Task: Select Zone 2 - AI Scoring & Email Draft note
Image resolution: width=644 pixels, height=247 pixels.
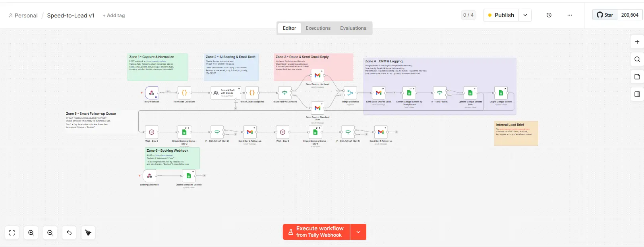Action: coord(231,67)
